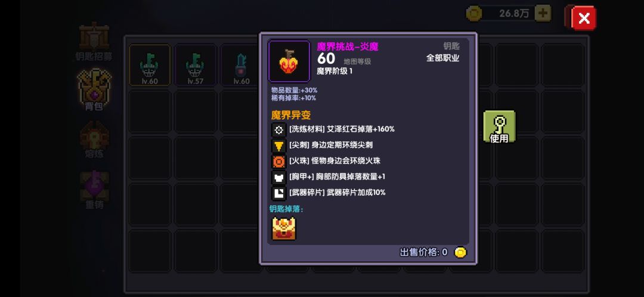Screen dimensions: 644x297
Task: Select the lv.57 green key slot
Action: (195, 65)
